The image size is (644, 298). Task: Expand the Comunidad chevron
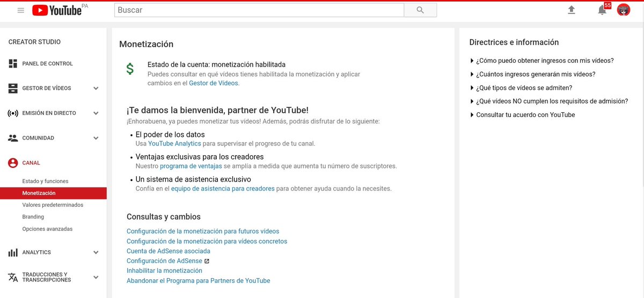(x=96, y=138)
